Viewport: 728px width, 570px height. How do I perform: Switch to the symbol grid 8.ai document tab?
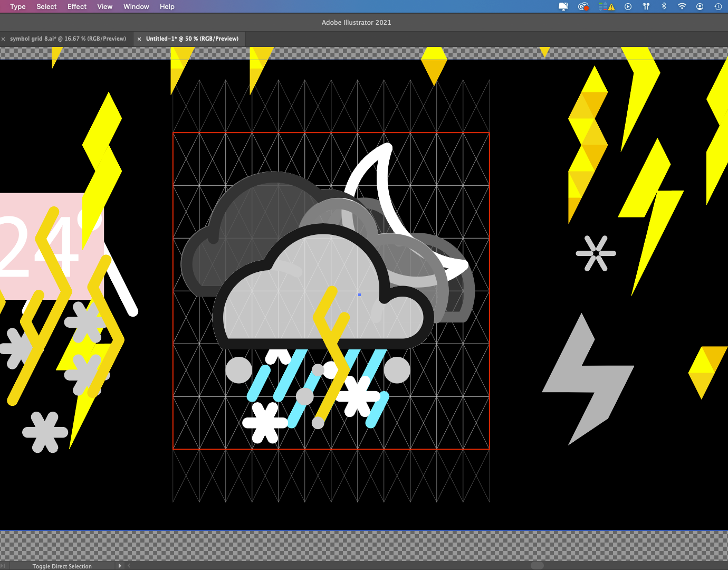(x=68, y=39)
